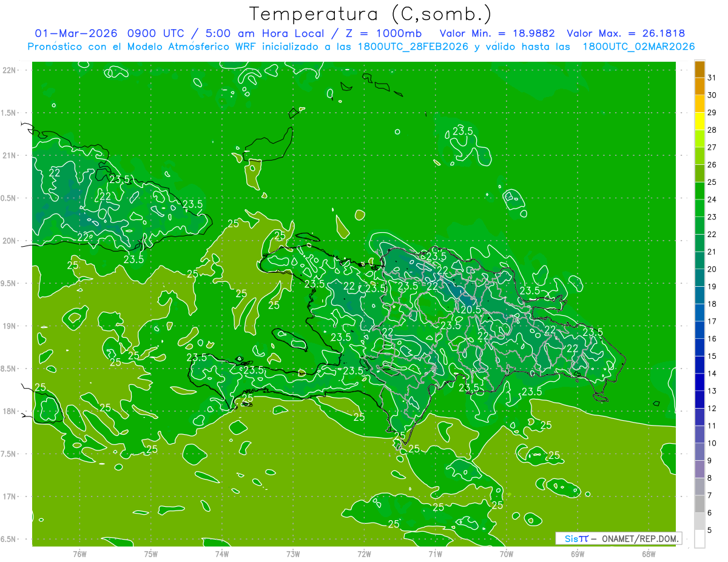Click the title 'Temperatura (C,somb.)'
Viewport: 728px width, 562px height.
(371, 14)
